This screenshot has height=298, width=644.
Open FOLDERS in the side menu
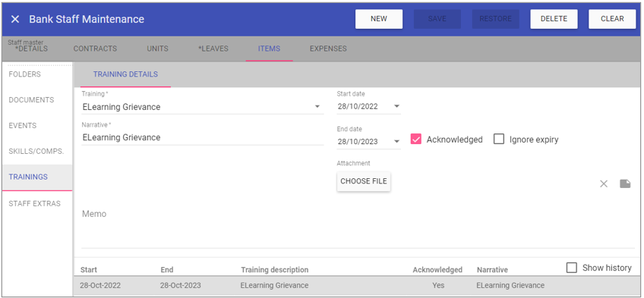24,74
